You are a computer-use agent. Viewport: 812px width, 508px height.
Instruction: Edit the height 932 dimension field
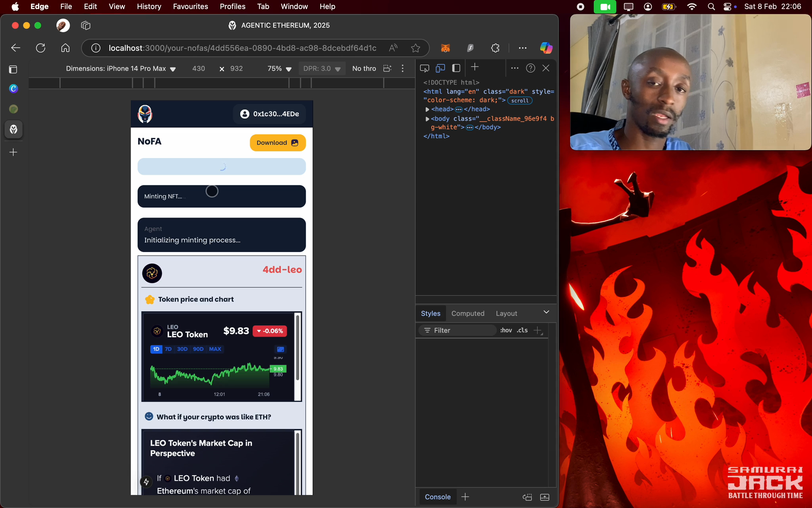click(x=237, y=69)
